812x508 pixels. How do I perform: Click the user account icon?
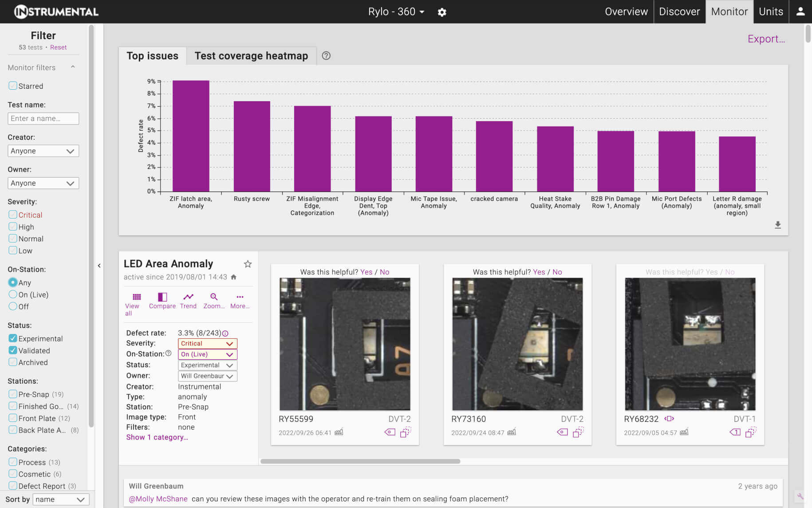[x=800, y=12]
